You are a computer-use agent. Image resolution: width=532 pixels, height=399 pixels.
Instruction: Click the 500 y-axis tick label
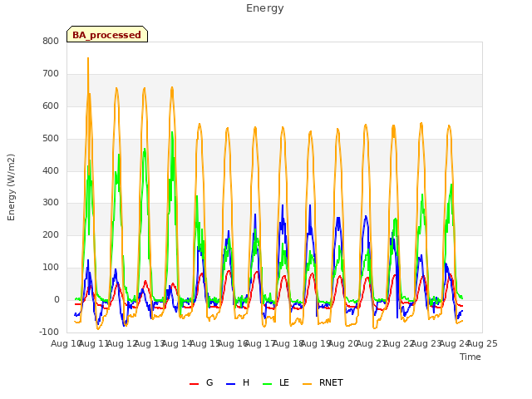[x=51, y=139]
